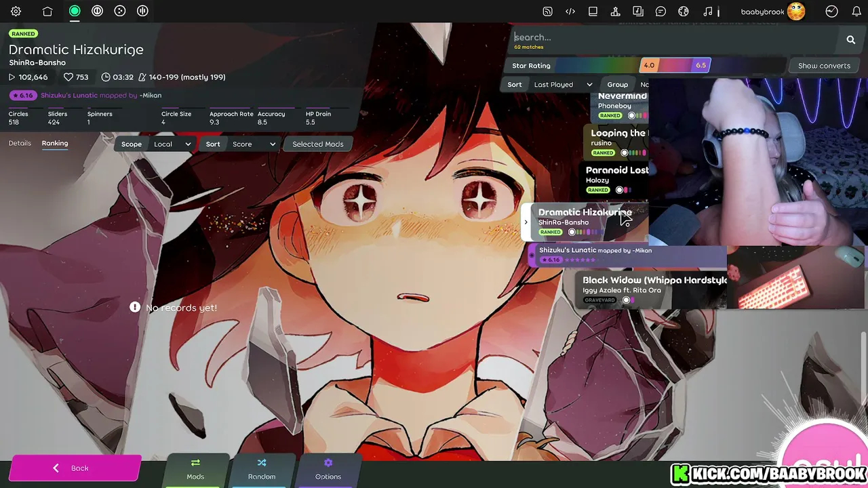The image size is (868, 488).
Task: Click the Accuracy 8.5 stat
Action: click(x=271, y=118)
